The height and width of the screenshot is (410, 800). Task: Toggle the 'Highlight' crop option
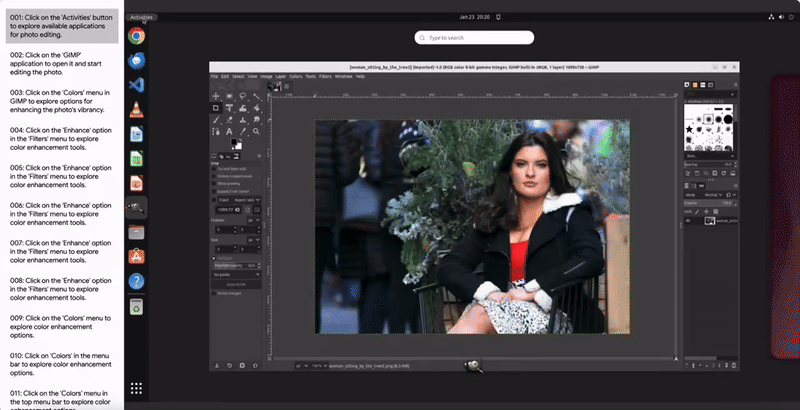tap(214, 259)
